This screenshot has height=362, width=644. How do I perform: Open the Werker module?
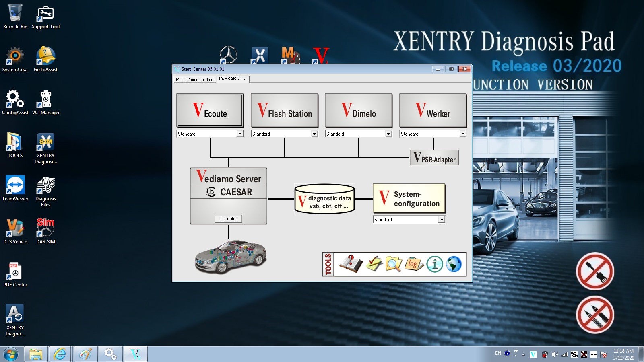(433, 111)
